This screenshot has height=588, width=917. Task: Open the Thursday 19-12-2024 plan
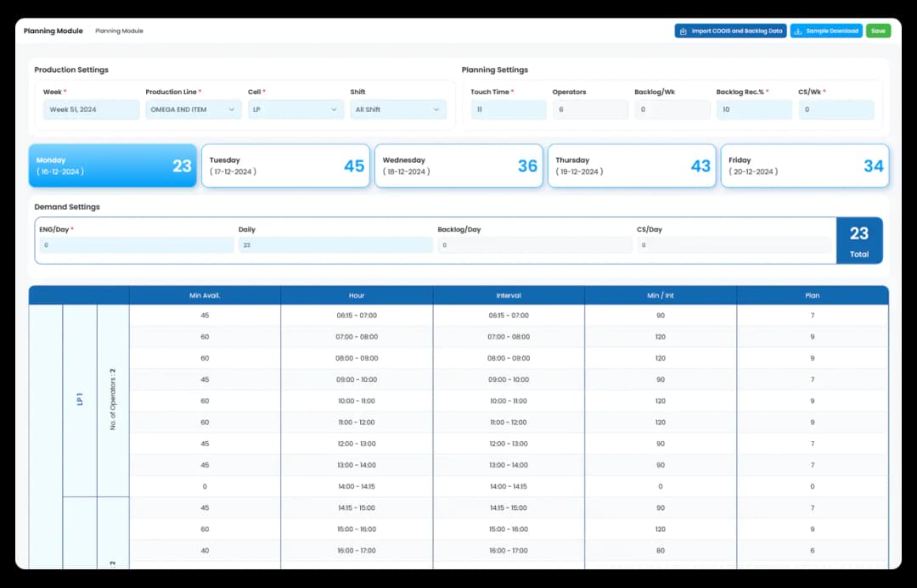tap(632, 165)
